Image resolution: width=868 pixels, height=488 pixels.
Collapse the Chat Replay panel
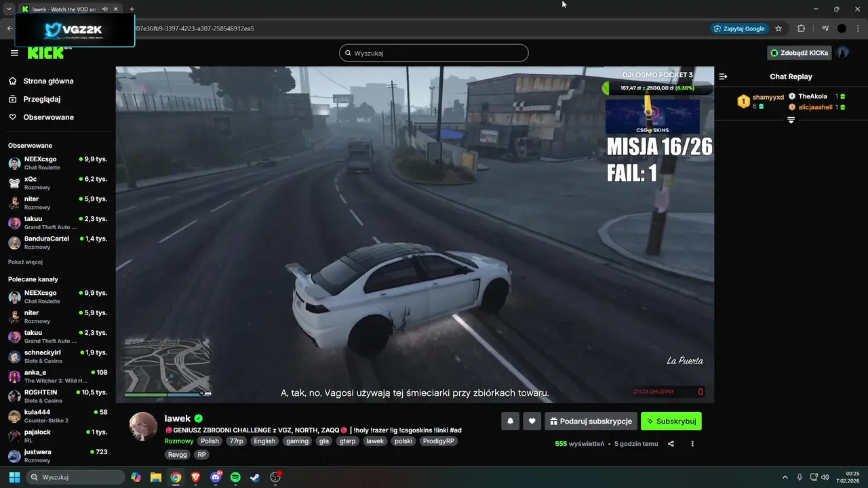click(x=723, y=77)
